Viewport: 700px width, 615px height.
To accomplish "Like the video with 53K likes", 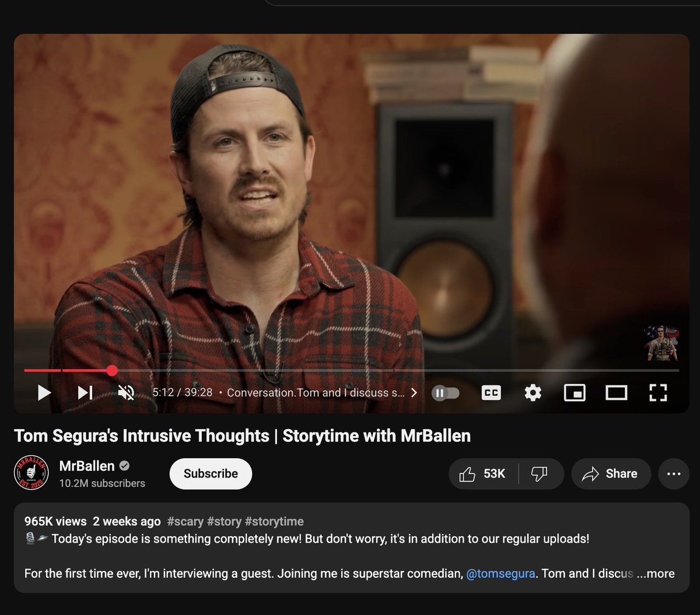I will pyautogui.click(x=483, y=474).
